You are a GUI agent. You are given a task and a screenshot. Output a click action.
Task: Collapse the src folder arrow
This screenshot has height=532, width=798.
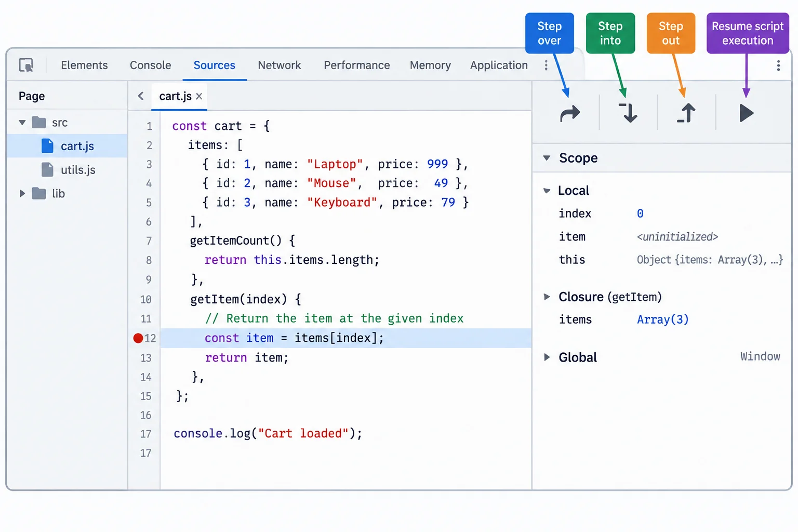(22, 123)
